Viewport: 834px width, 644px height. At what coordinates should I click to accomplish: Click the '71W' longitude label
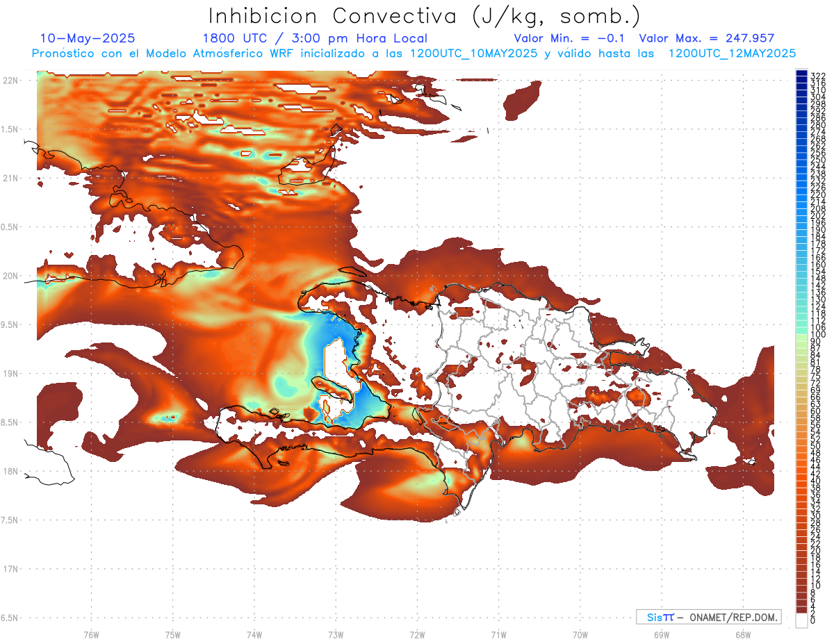[498, 635]
